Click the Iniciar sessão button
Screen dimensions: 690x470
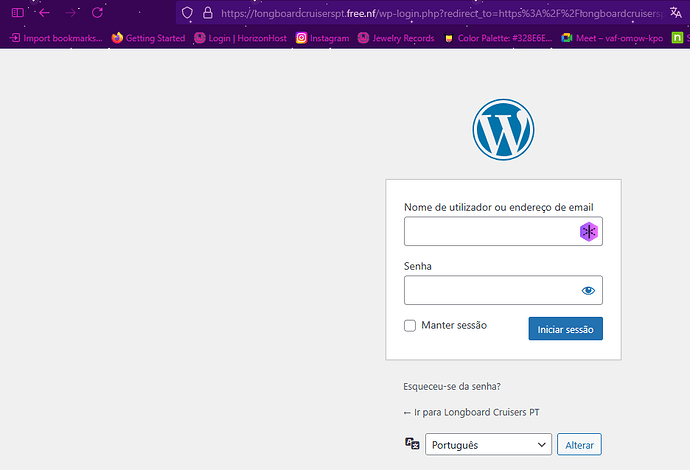pos(565,329)
